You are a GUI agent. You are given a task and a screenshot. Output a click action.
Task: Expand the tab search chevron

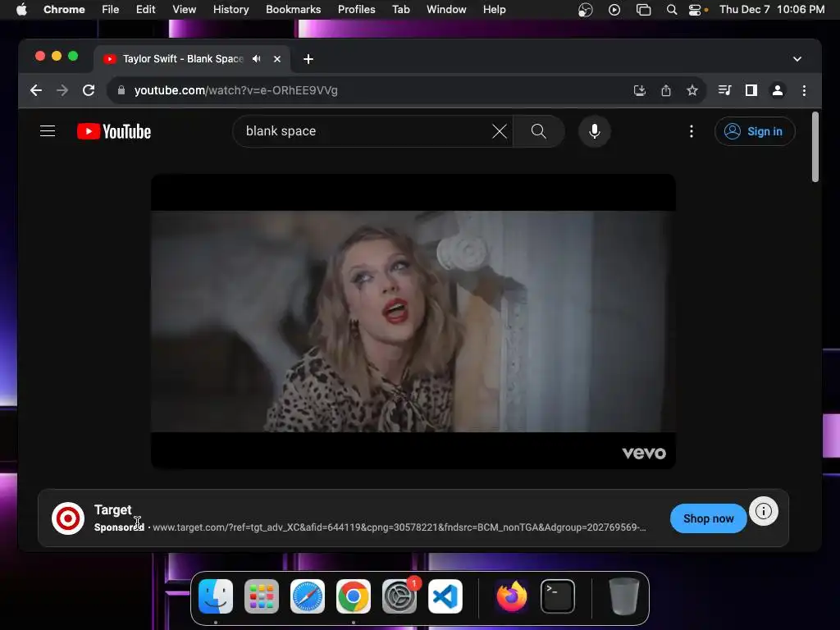(x=797, y=59)
